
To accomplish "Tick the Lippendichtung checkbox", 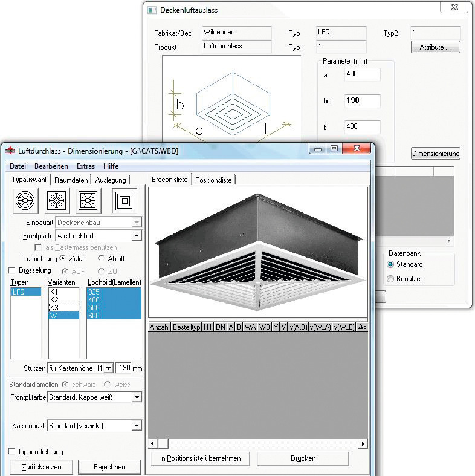I will point(12,451).
